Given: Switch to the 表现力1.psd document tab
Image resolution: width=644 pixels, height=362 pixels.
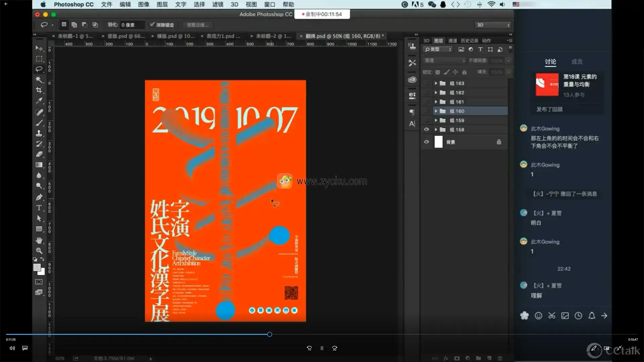Looking at the screenshot, I should [223, 36].
